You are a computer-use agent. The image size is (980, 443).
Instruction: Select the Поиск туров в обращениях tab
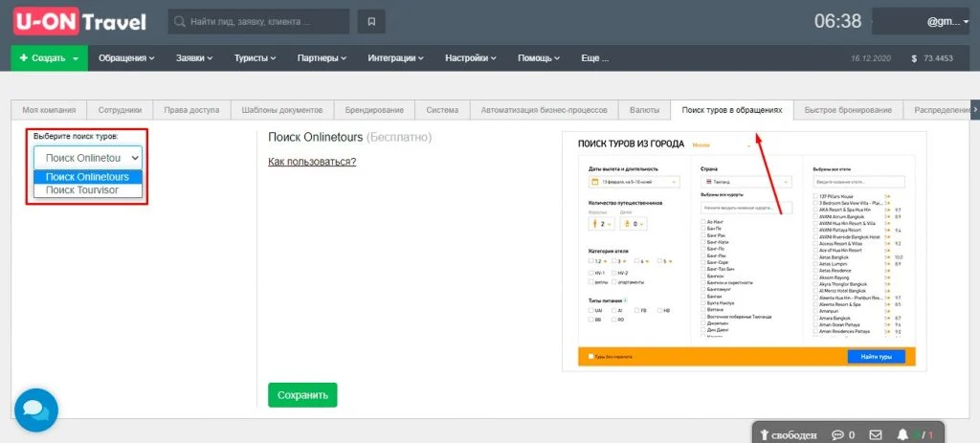pos(732,110)
